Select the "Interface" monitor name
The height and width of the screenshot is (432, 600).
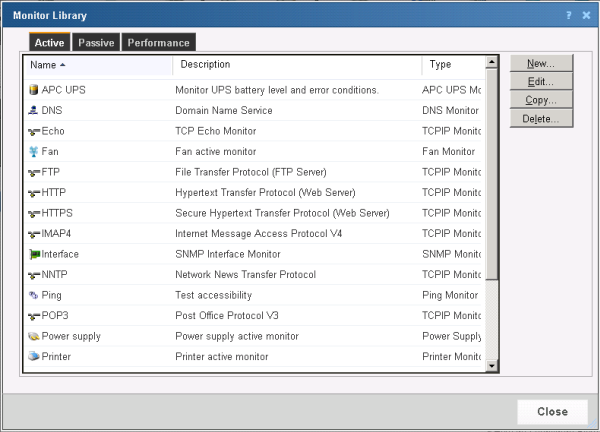tap(60, 254)
